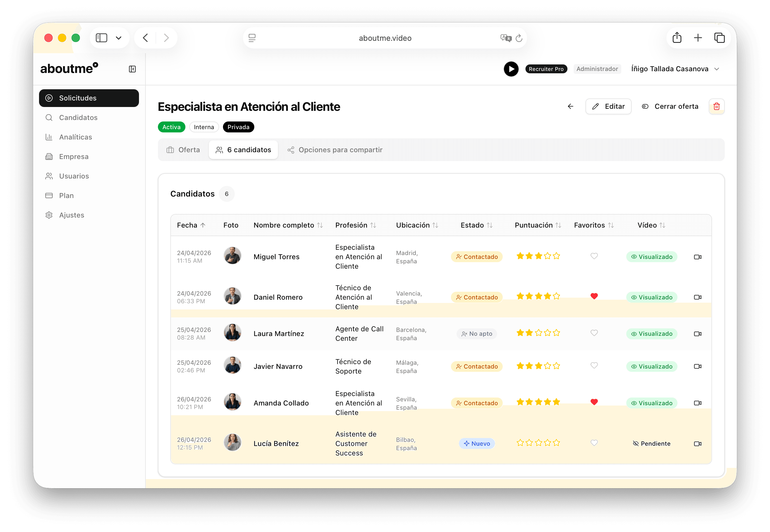
Task: Open Analíticas in the sidebar
Action: pos(89,137)
